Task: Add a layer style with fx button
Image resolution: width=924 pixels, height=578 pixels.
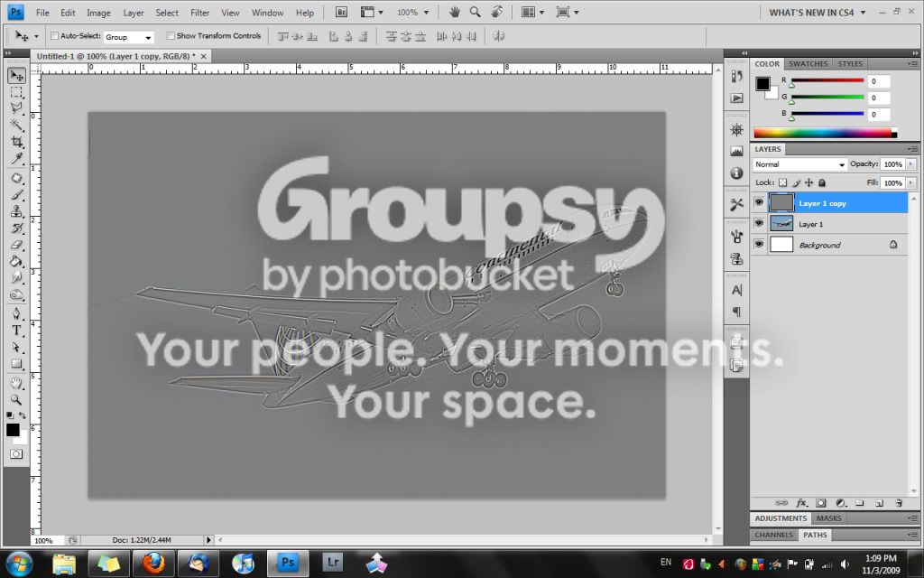Action: (x=801, y=503)
